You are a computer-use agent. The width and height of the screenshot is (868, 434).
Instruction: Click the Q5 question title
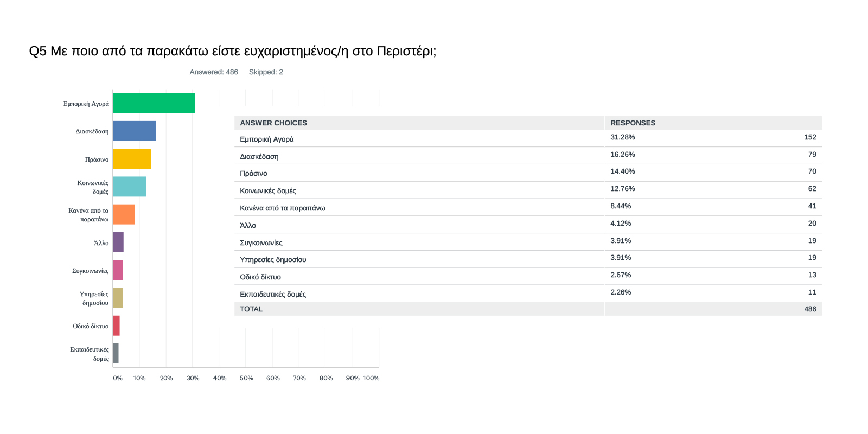point(232,51)
